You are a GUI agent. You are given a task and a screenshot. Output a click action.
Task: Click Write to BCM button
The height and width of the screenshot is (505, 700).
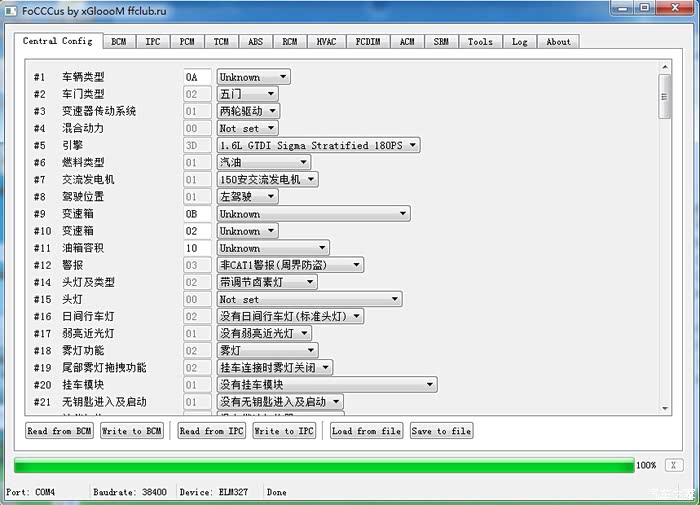pyautogui.click(x=132, y=431)
